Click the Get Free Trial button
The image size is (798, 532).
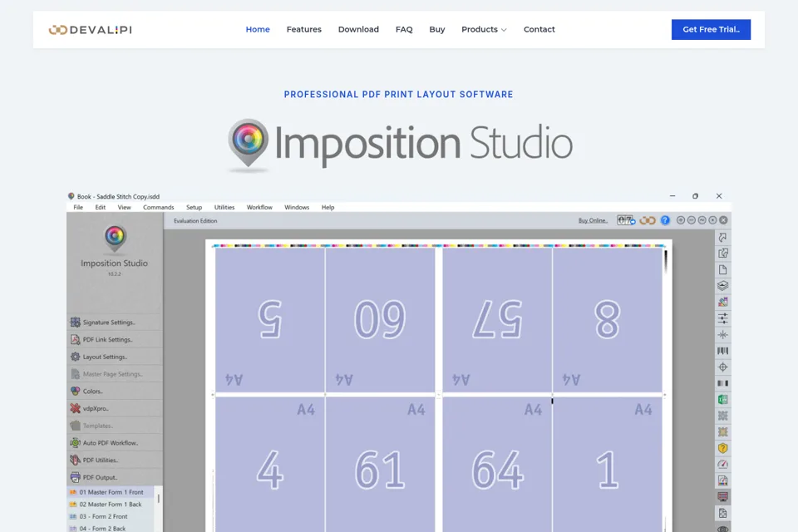711,30
